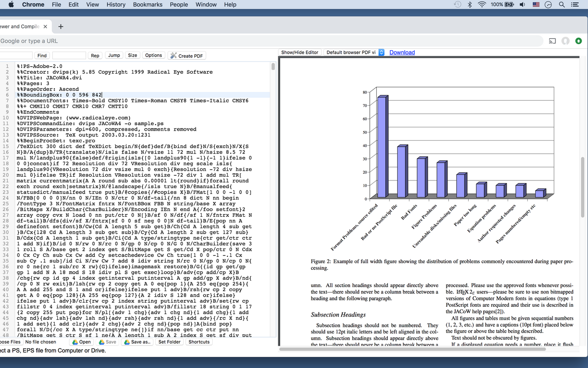Open the History menu
This screenshot has height=368, width=588.
[116, 5]
